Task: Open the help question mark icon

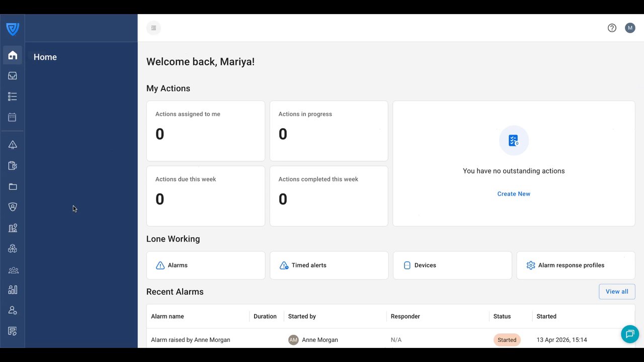Action: tap(612, 28)
